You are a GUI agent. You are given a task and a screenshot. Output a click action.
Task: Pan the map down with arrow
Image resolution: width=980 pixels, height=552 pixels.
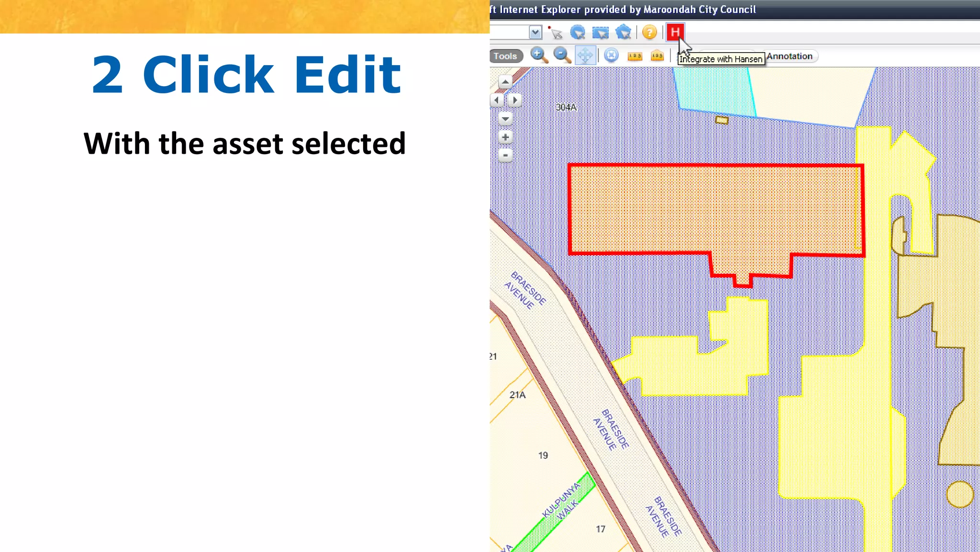click(505, 118)
